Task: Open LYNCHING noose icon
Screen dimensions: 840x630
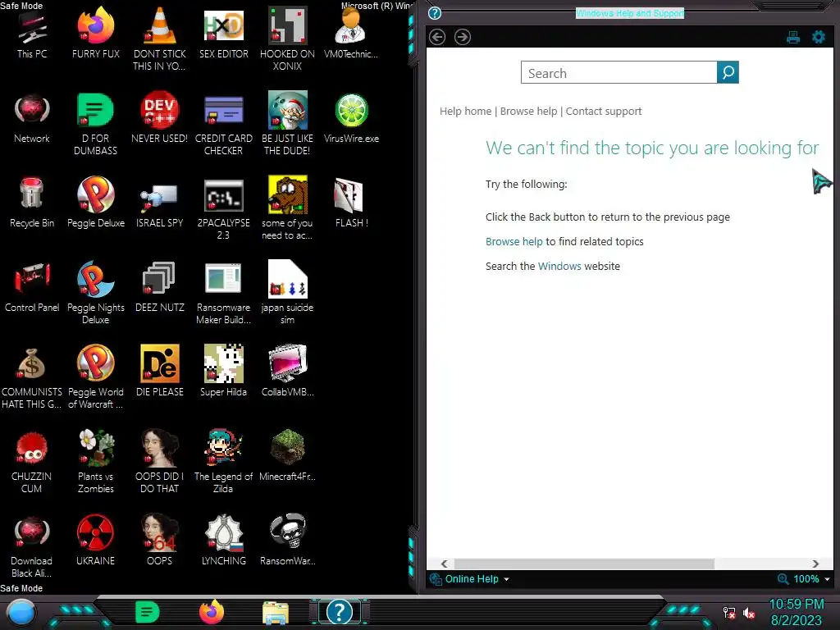Action: 223,541
